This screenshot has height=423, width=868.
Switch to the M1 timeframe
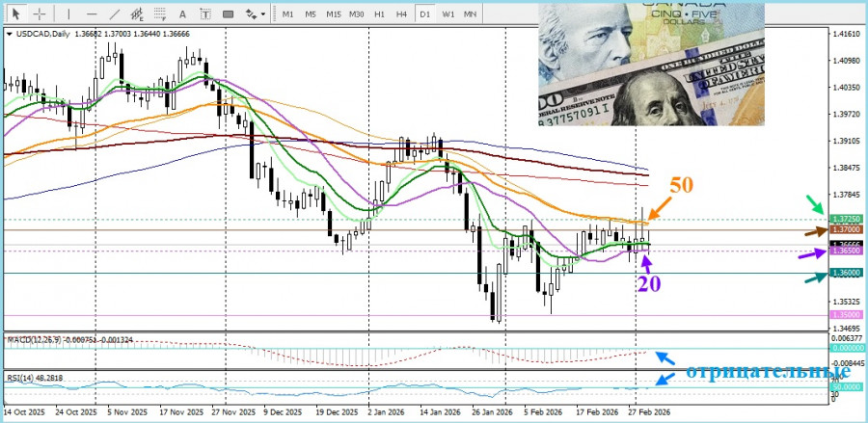pos(287,13)
